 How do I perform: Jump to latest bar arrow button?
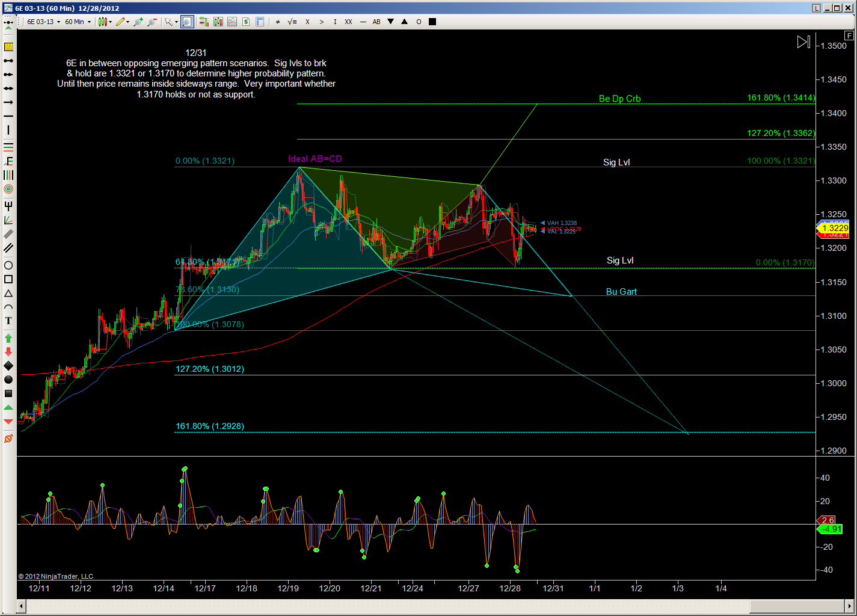pyautogui.click(x=803, y=42)
